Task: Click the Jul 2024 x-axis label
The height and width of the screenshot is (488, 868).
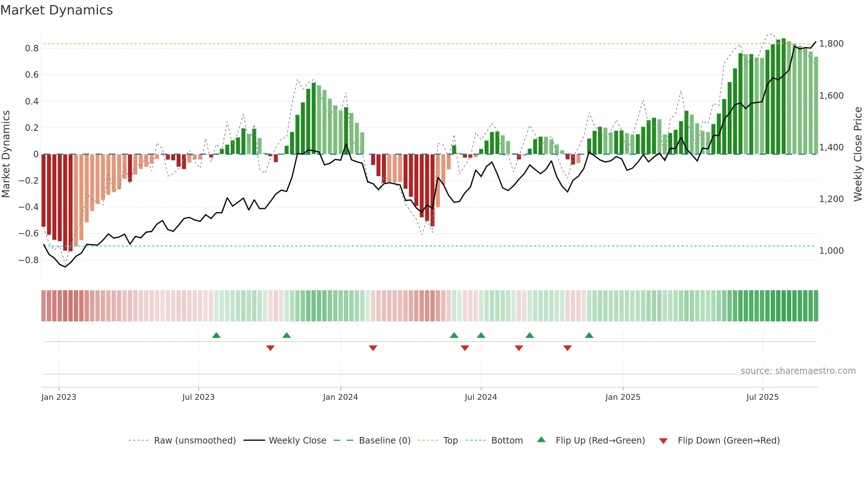Action: pyautogui.click(x=481, y=397)
